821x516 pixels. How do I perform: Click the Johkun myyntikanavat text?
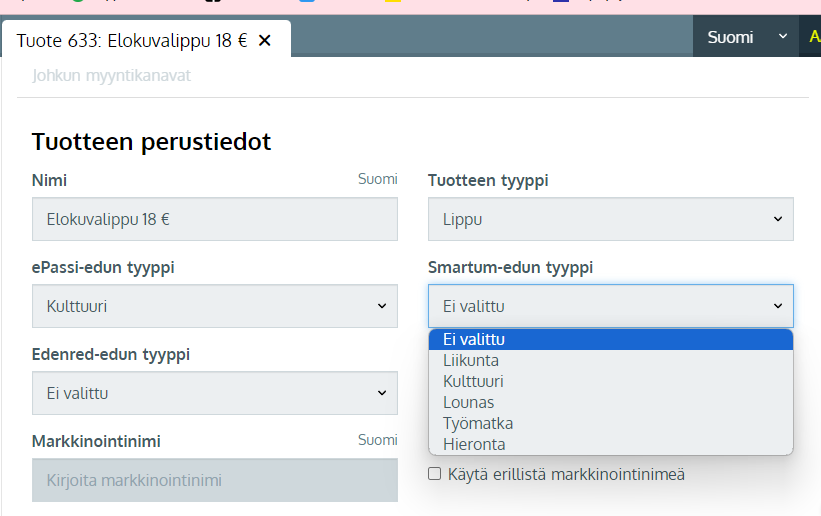click(x=111, y=75)
